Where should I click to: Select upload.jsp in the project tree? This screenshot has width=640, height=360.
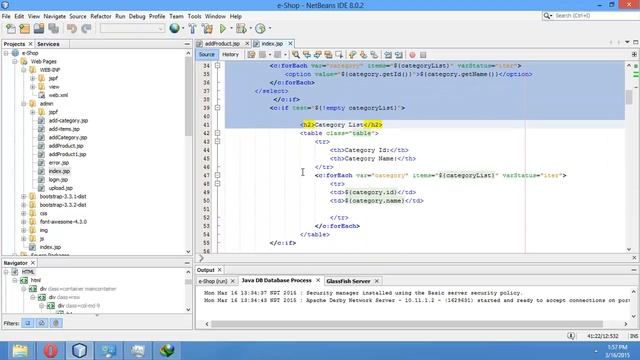[61, 188]
